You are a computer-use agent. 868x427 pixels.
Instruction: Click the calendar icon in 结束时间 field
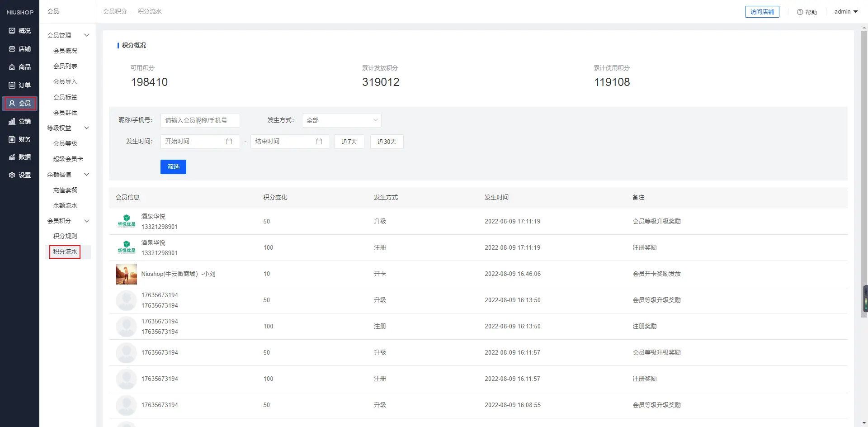pyautogui.click(x=319, y=142)
